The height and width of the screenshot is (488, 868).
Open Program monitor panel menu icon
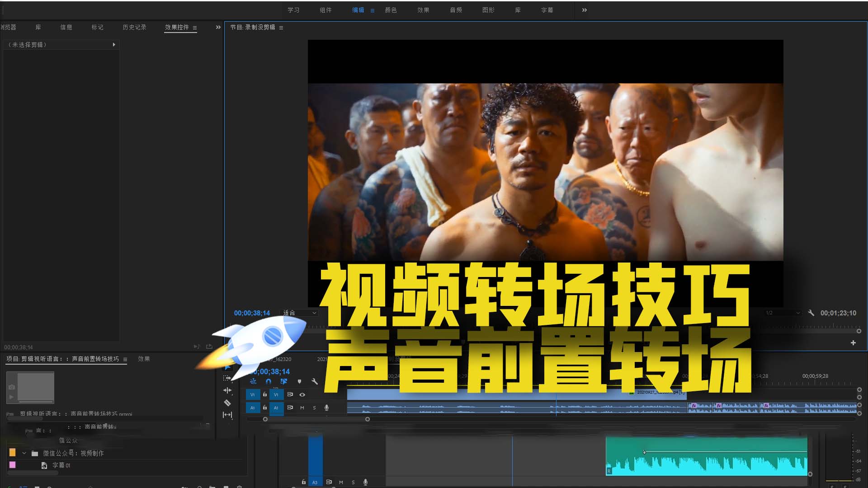(x=281, y=28)
